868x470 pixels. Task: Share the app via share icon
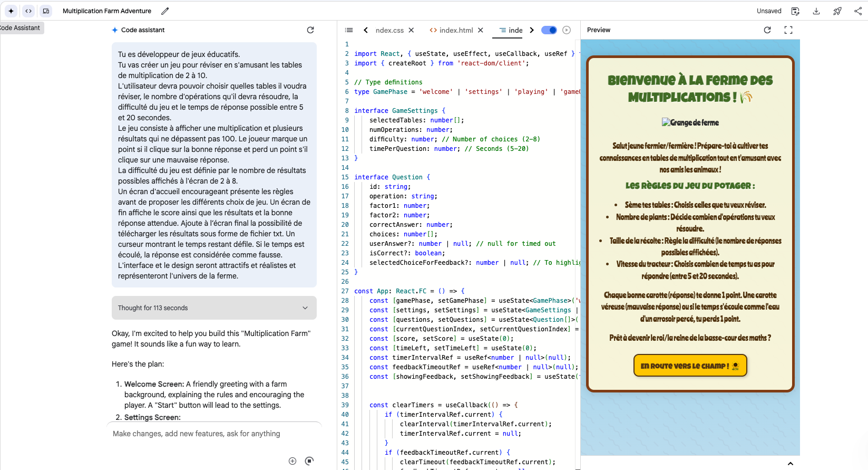pos(858,11)
